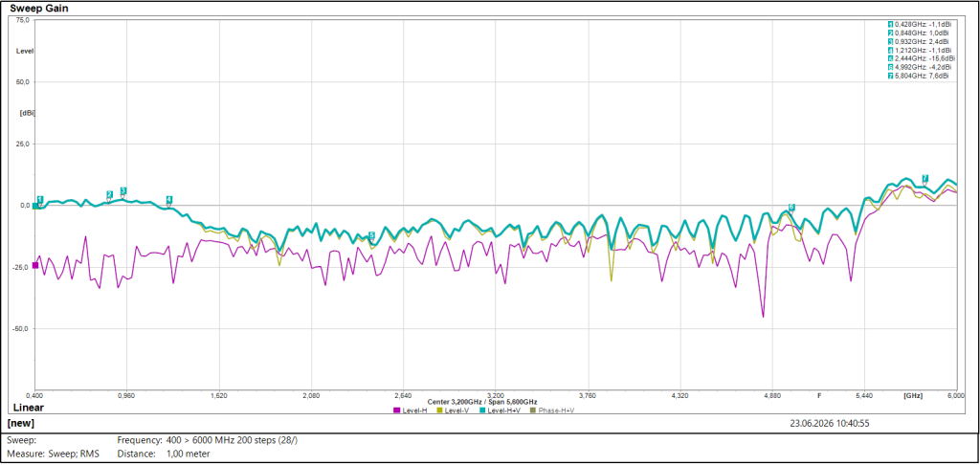Click the 75,0 y-axis maximum value
This screenshot has width=980, height=465.
pos(23,21)
